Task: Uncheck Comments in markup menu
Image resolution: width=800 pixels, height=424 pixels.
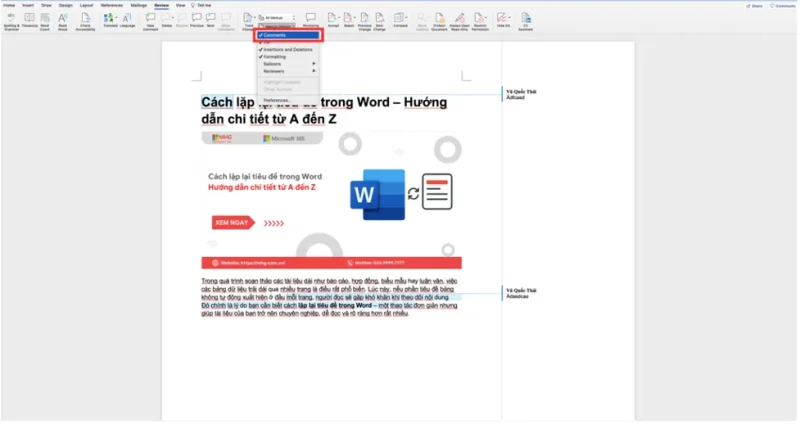Action: [x=288, y=35]
